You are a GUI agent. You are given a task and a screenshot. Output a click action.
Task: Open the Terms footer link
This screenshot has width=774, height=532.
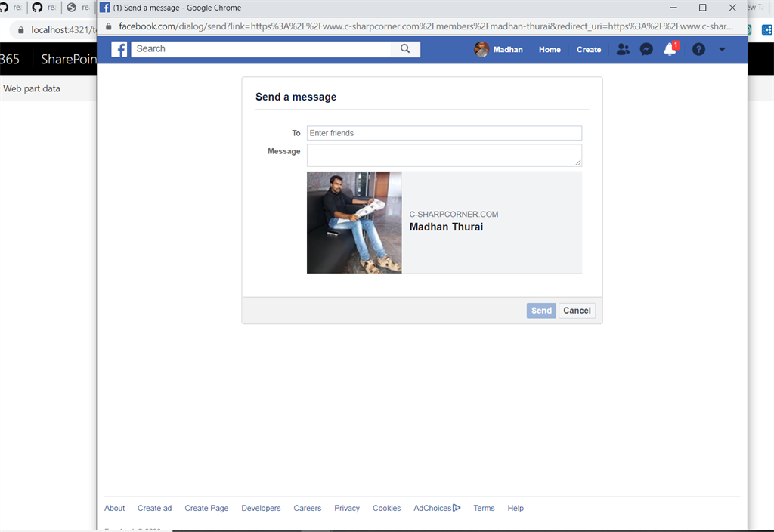484,508
